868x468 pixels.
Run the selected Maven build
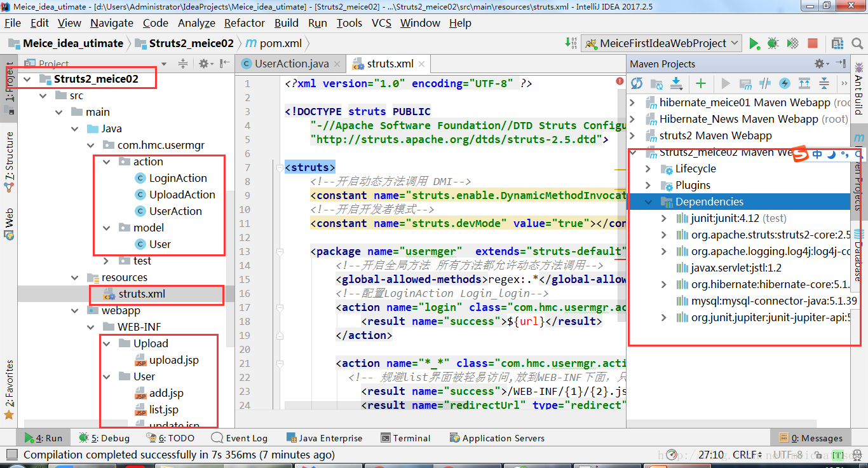(725, 83)
